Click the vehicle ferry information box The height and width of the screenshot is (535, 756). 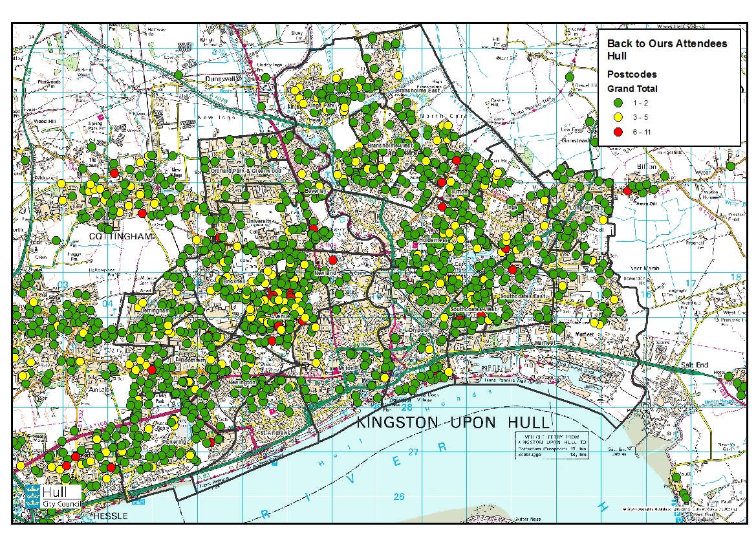[x=552, y=446]
